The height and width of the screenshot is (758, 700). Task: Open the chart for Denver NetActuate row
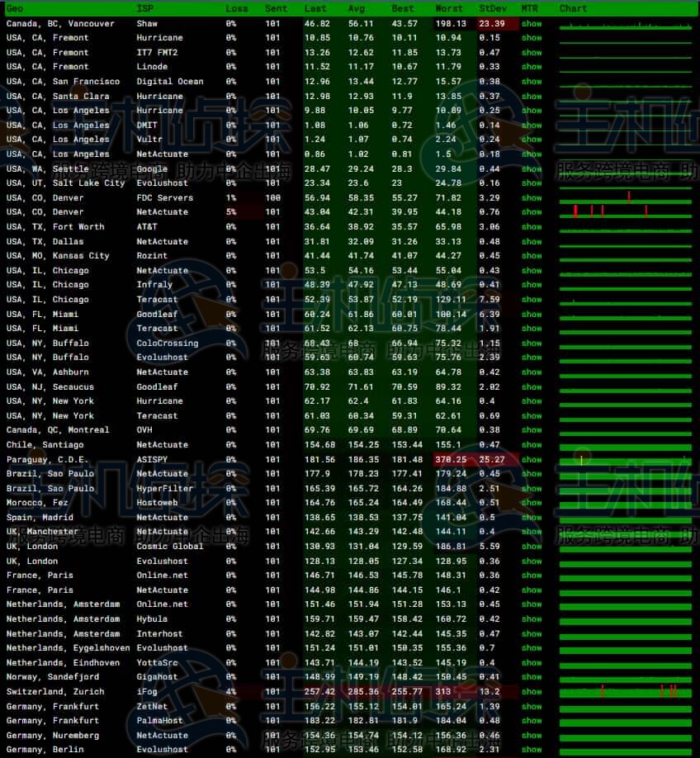click(x=625, y=212)
